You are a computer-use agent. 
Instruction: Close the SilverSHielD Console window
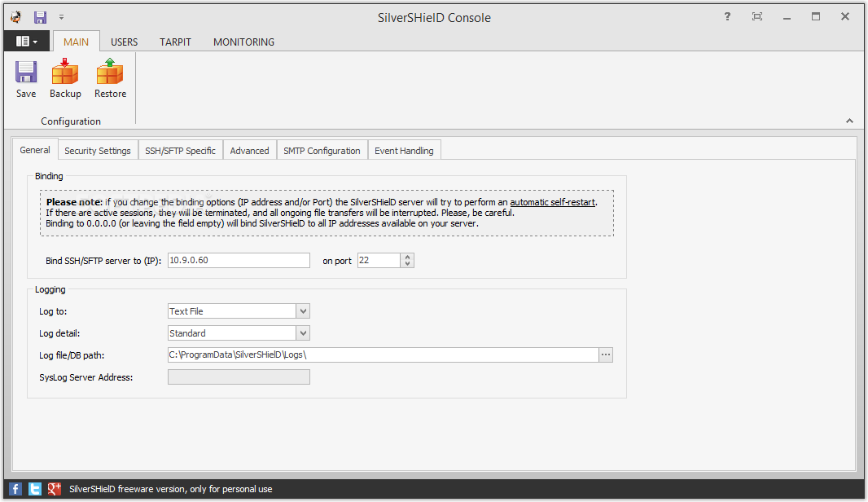[845, 16]
